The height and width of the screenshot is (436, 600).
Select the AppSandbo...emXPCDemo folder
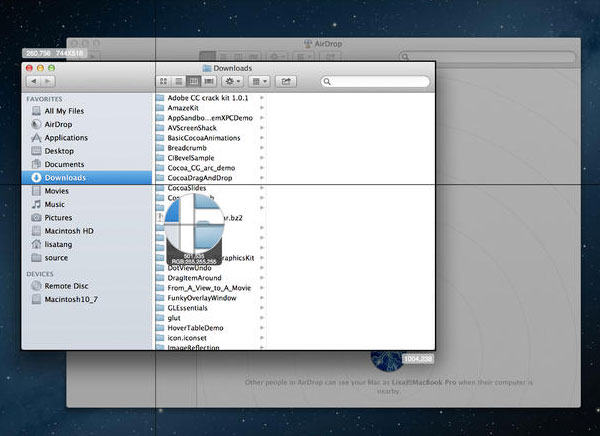pos(210,118)
